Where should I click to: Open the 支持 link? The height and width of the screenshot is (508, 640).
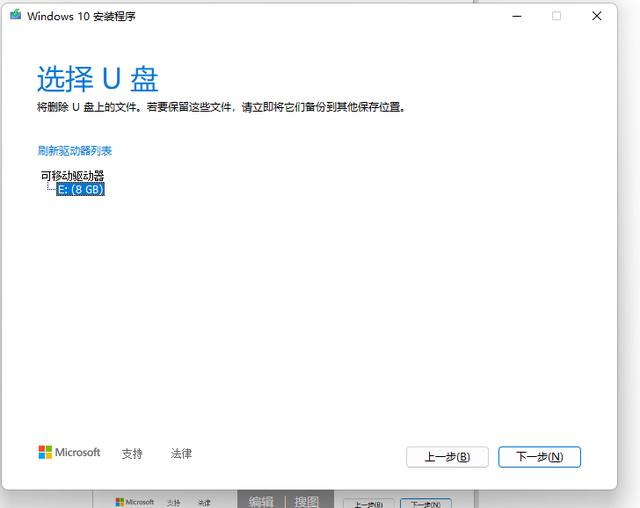(x=132, y=453)
